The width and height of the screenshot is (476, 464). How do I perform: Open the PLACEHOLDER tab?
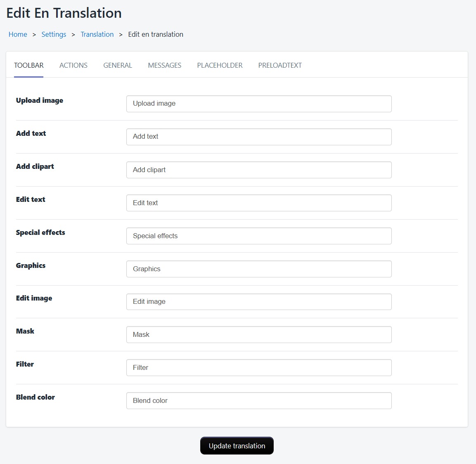click(220, 65)
